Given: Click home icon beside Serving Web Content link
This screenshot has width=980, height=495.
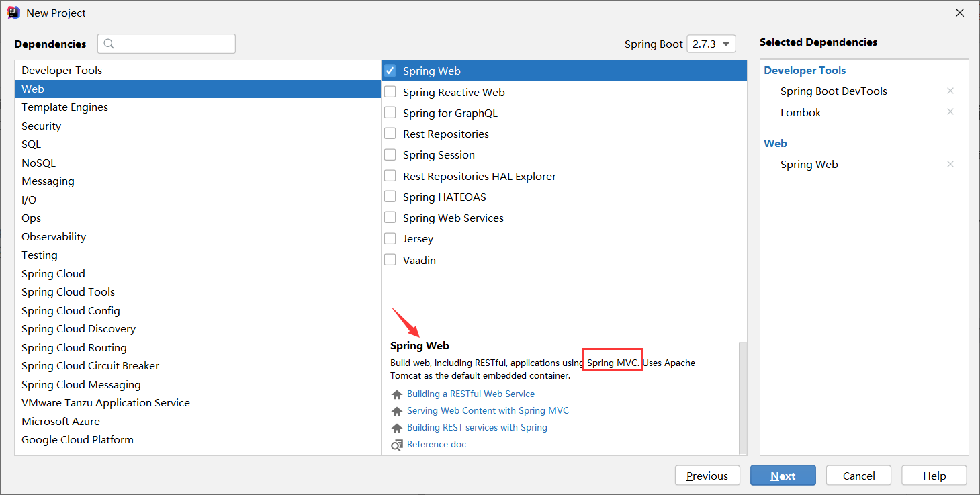Looking at the screenshot, I should pyautogui.click(x=397, y=411).
